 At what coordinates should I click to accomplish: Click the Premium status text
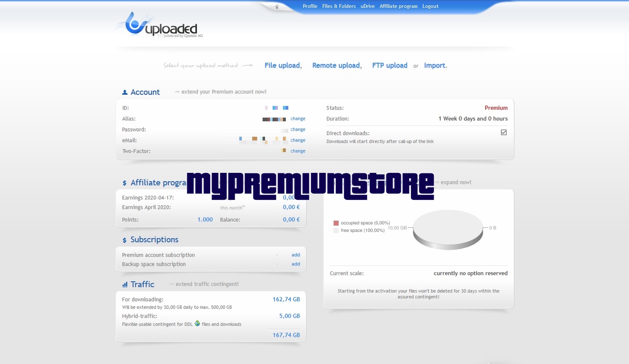coord(496,108)
